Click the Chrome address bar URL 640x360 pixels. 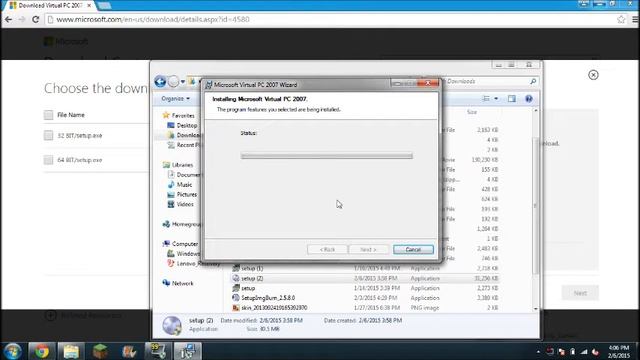coord(153,19)
